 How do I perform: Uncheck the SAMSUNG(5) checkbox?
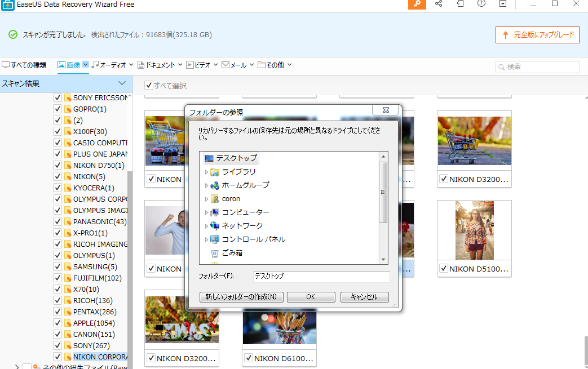[58, 266]
